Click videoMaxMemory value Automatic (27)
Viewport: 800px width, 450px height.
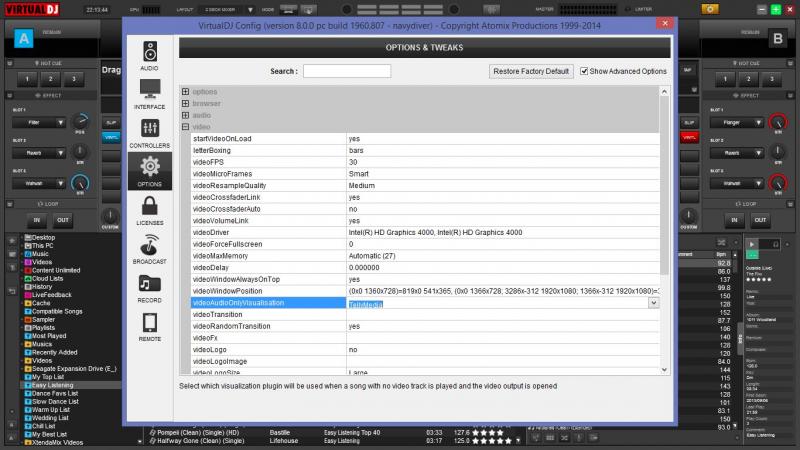pyautogui.click(x=372, y=256)
